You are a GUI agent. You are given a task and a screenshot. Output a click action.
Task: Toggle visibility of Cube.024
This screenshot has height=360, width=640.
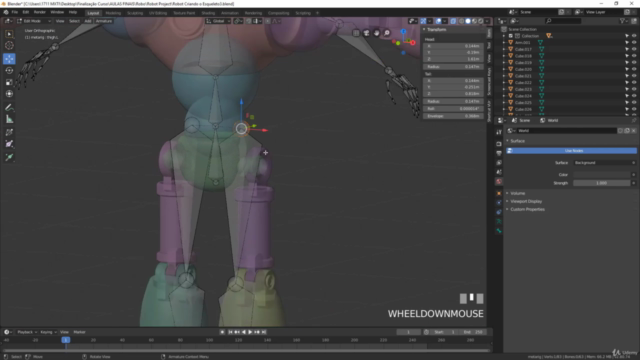point(634,96)
